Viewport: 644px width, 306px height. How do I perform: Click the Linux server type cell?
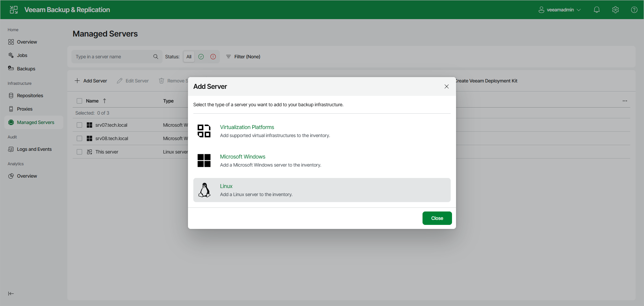click(176, 152)
